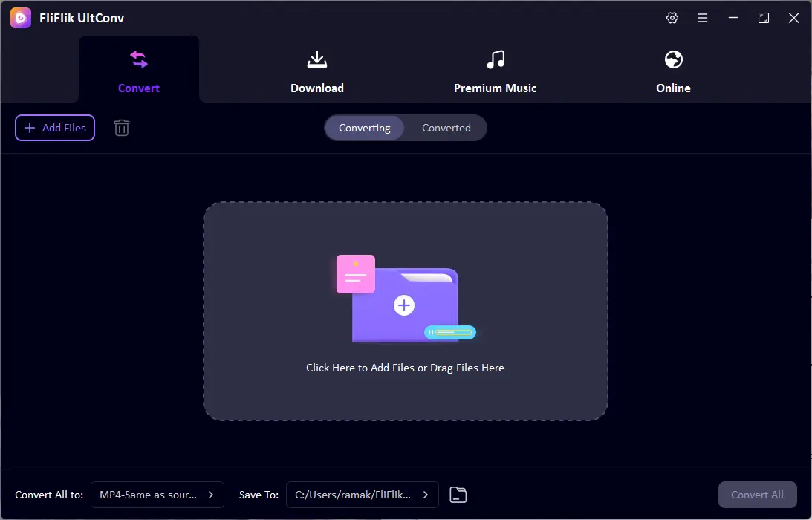Expand the MP4-Same as source format dropdown
The width and height of the screenshot is (812, 520).
(157, 495)
